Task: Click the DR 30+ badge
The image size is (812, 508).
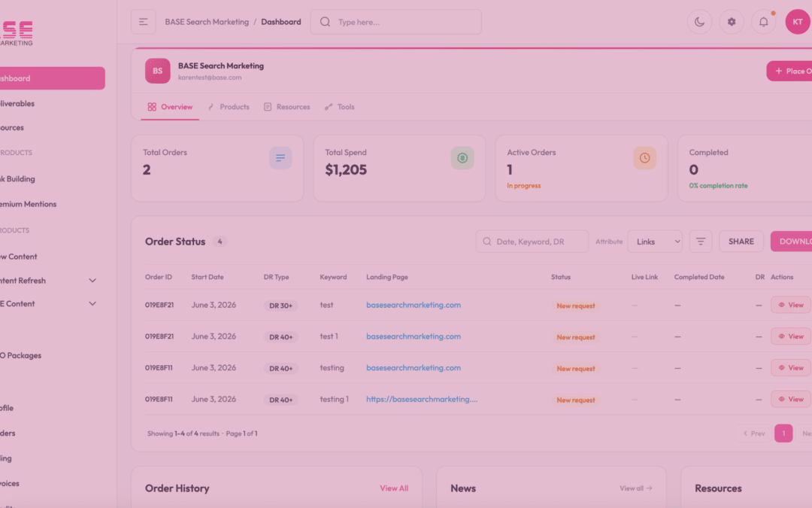Action: (280, 306)
